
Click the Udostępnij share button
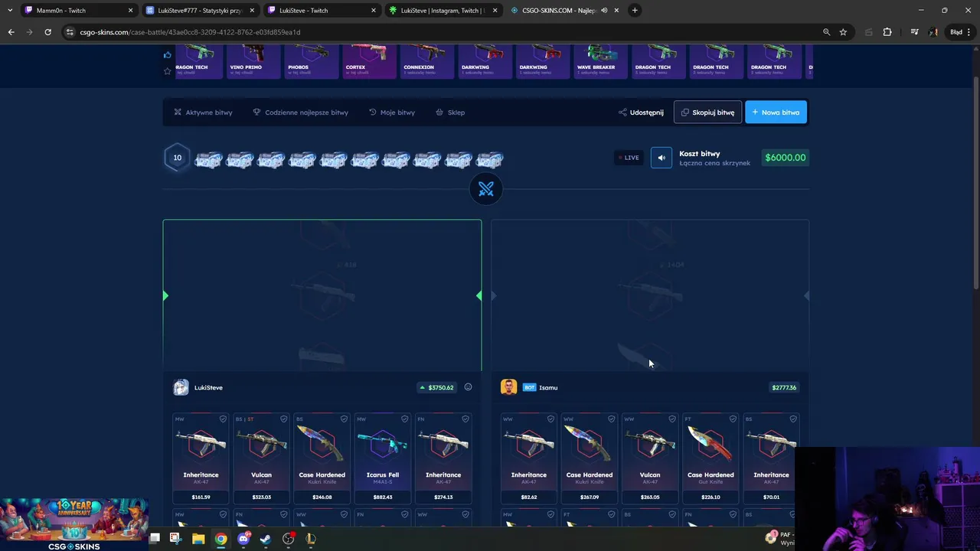642,112
